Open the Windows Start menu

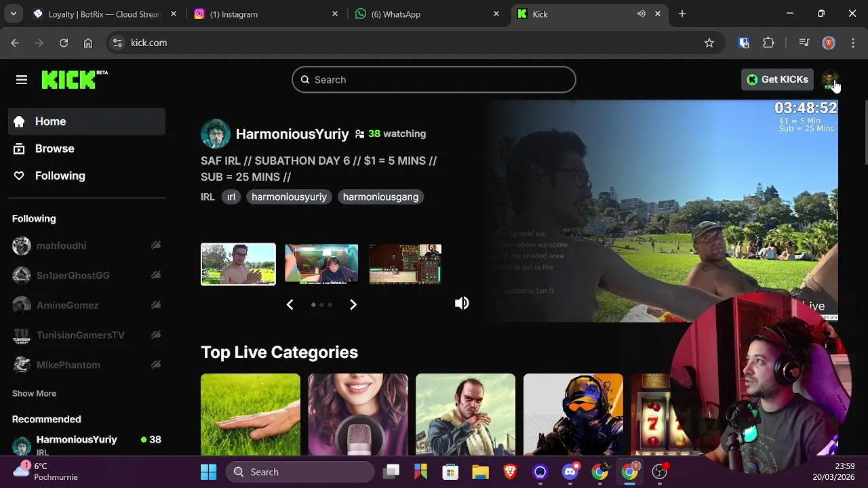click(208, 472)
